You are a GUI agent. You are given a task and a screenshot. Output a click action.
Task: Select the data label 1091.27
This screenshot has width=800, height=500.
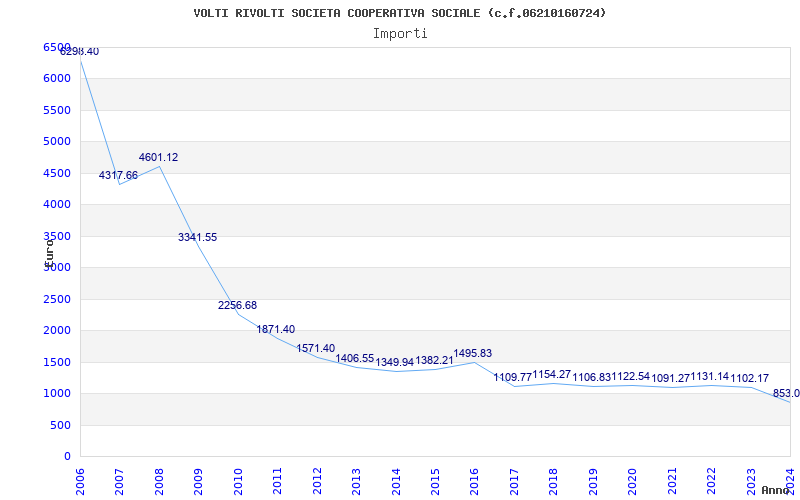[670, 379]
